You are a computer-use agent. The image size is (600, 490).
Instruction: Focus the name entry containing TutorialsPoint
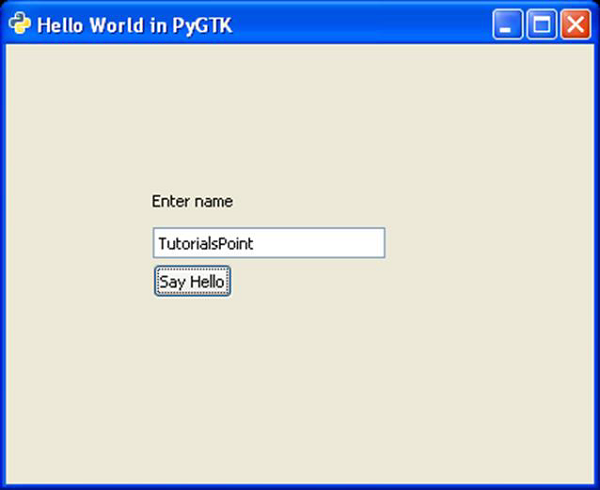pyautogui.click(x=268, y=243)
